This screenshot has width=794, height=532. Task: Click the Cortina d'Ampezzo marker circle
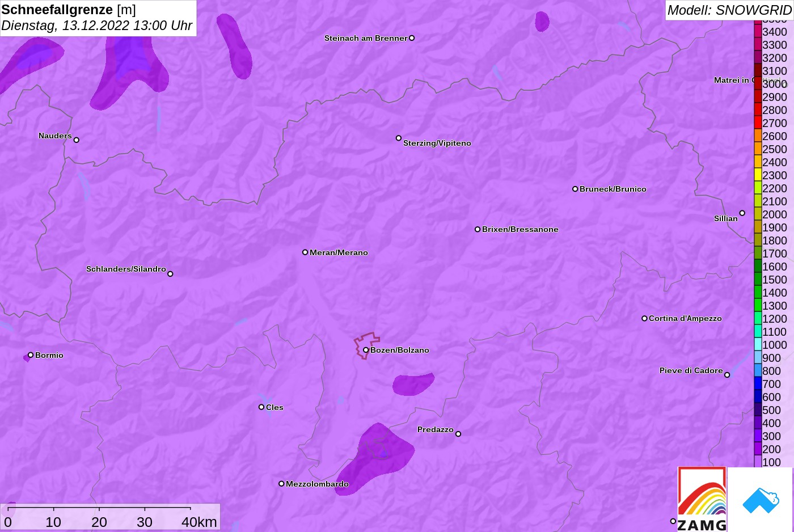click(x=644, y=318)
